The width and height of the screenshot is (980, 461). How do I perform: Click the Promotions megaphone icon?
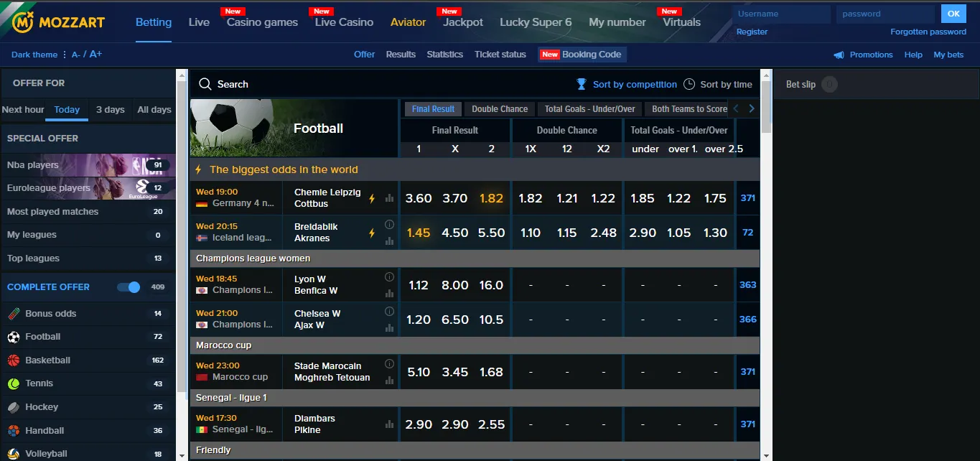click(x=839, y=55)
